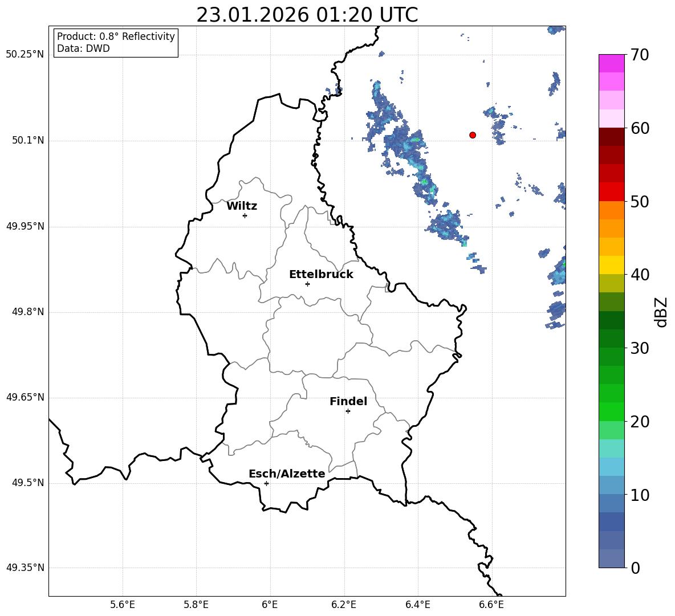This screenshot has width=675, height=616.
Task: Select the Findel label on the map
Action: coord(348,401)
